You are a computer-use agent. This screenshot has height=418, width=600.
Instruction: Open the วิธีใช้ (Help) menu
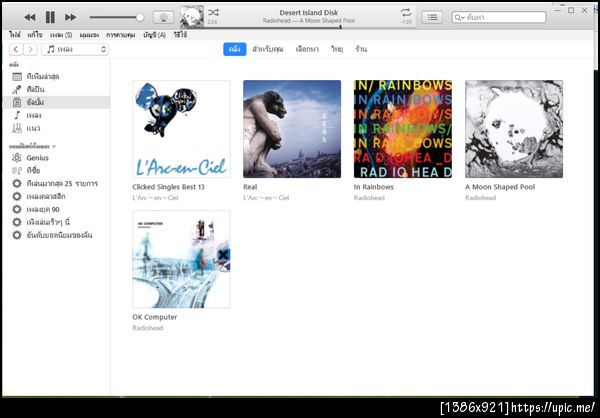(180, 35)
